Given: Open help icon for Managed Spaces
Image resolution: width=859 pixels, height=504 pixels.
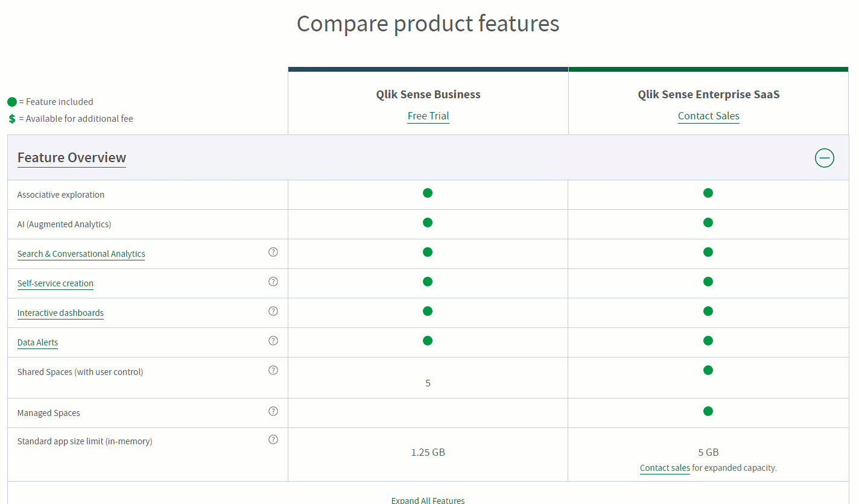Looking at the screenshot, I should tap(273, 411).
